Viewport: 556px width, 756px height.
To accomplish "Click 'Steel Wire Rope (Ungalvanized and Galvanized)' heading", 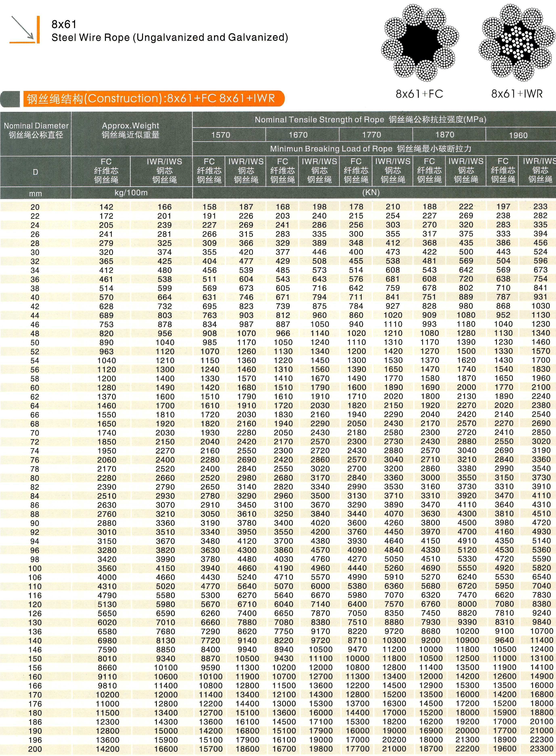I will click(x=170, y=37).
